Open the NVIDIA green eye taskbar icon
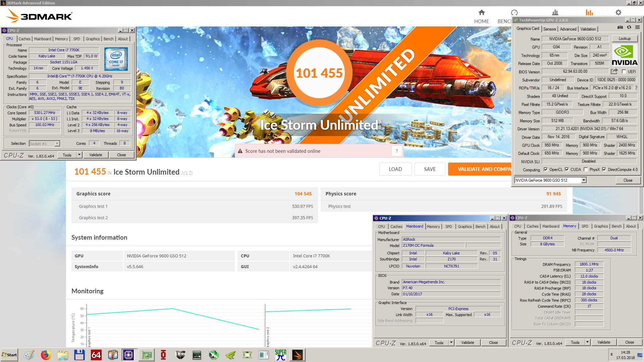 pyautogui.click(x=230, y=355)
